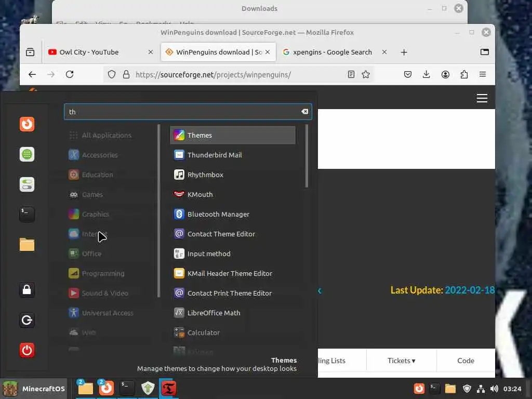Open Firefox account menu
The height and width of the screenshot is (399, 532).
(445, 74)
